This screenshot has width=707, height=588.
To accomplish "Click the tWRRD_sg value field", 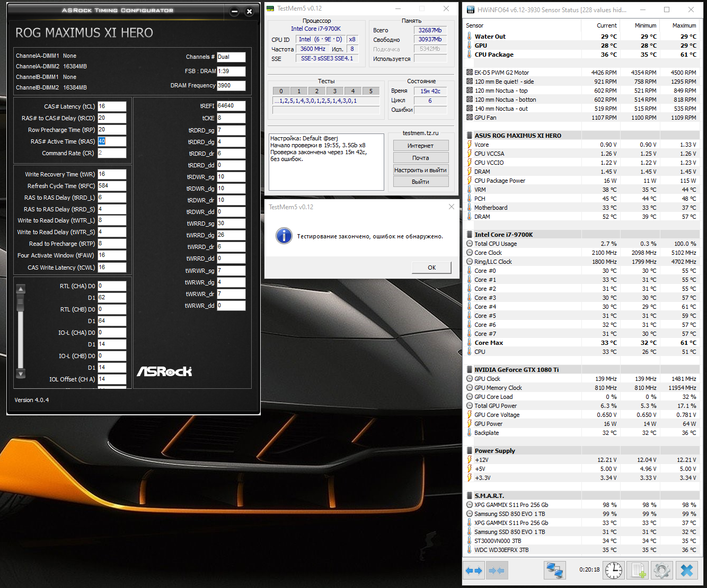I will pos(231,224).
